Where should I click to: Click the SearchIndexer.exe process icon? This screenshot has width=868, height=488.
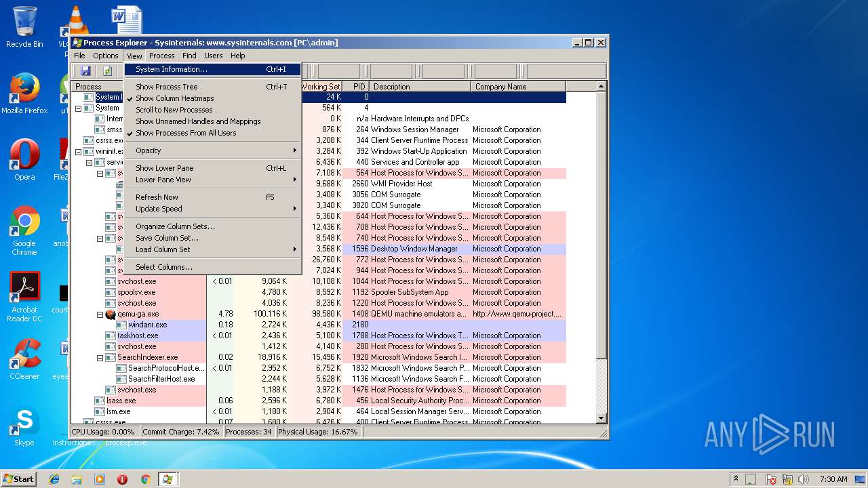point(111,357)
